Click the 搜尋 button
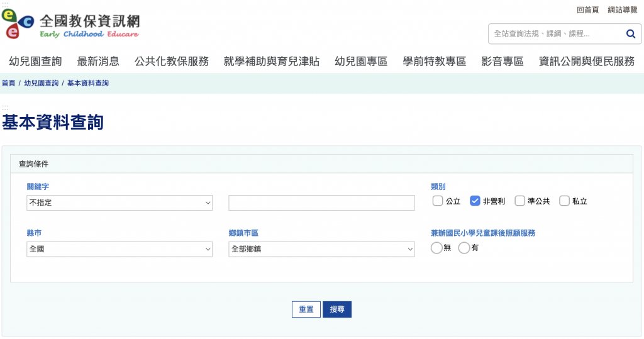Viewport: 644px width, 339px height. [337, 309]
